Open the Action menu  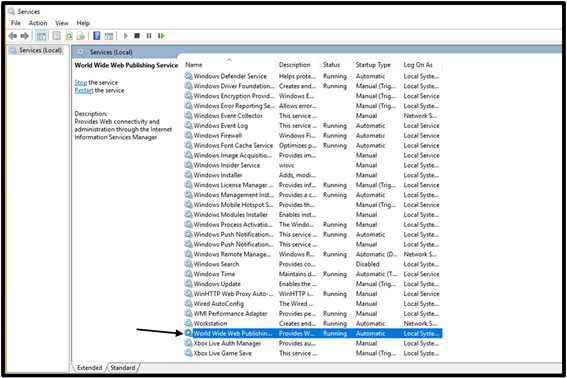pos(38,23)
